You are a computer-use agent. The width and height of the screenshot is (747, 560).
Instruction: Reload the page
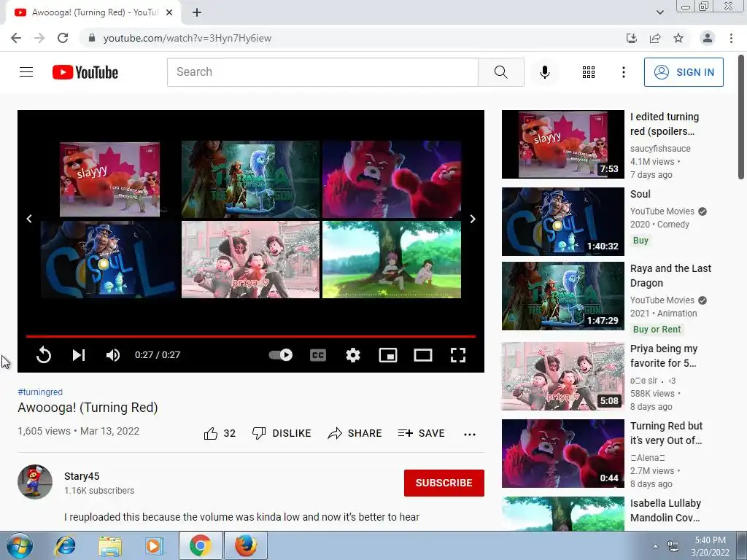(x=63, y=38)
